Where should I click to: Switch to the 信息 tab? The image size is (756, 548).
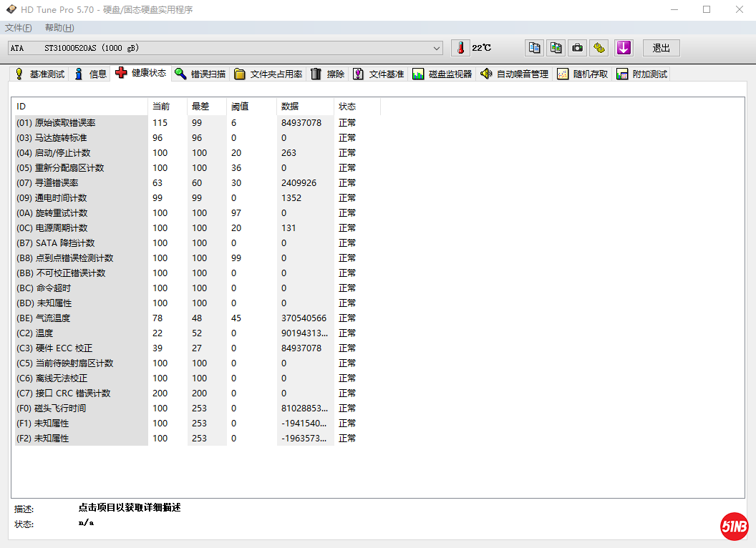[x=90, y=74]
